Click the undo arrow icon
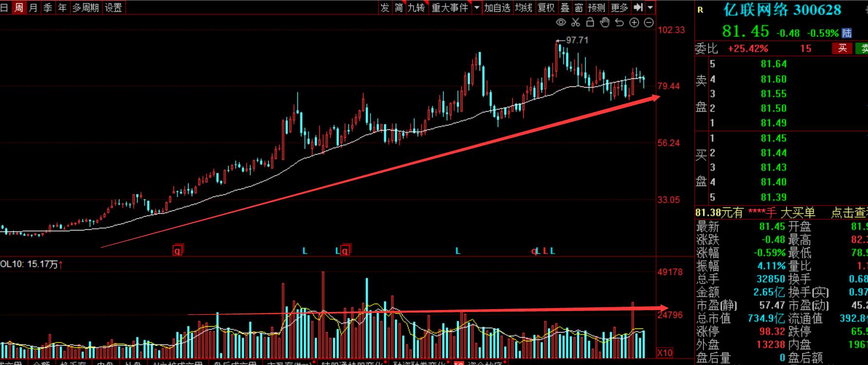 click(619, 22)
